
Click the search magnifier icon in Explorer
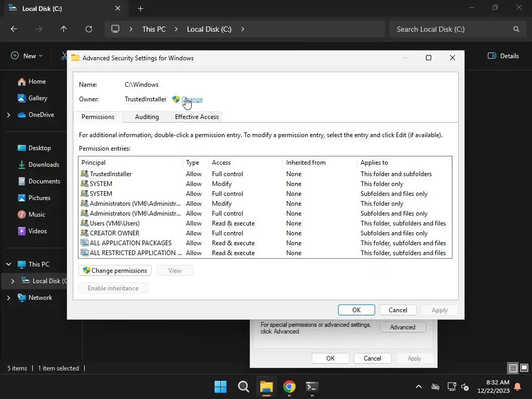point(516,29)
